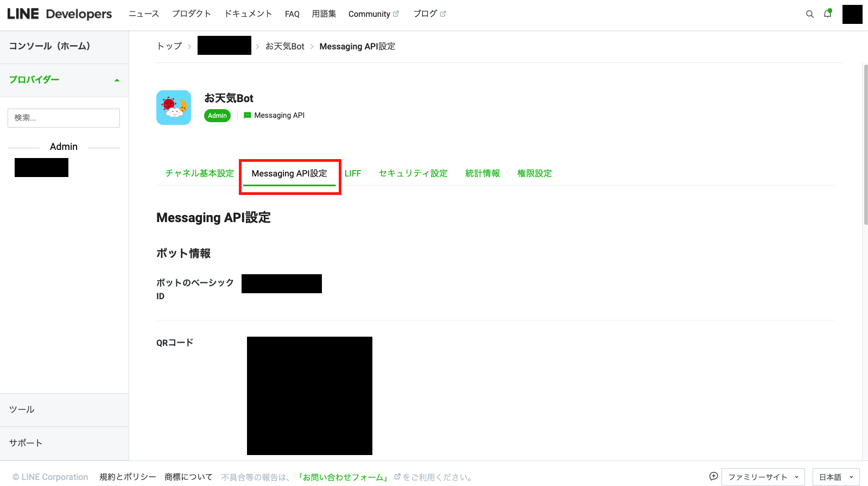
Task: Click the page vertical scrollbar
Action: pos(865,144)
